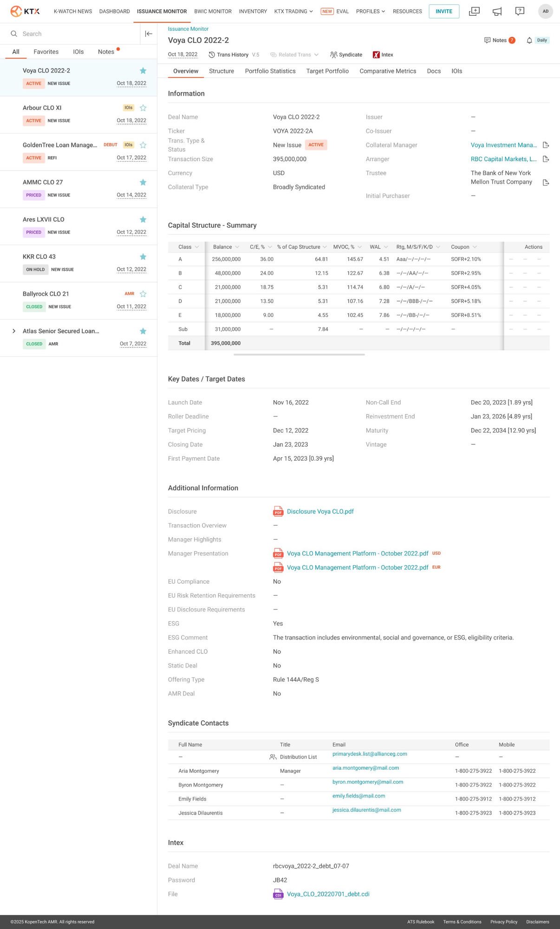Open the Related Trans dropdown
Viewport: 560px width, 929px height.
click(294, 55)
